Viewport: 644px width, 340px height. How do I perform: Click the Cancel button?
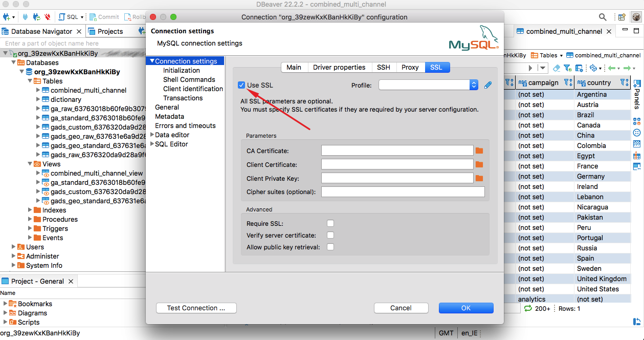coord(401,308)
